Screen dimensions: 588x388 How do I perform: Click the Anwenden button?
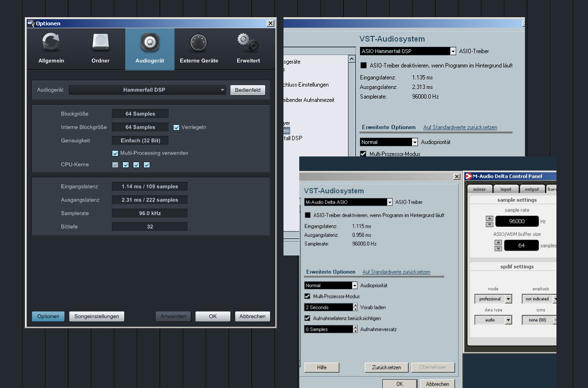pos(173,316)
